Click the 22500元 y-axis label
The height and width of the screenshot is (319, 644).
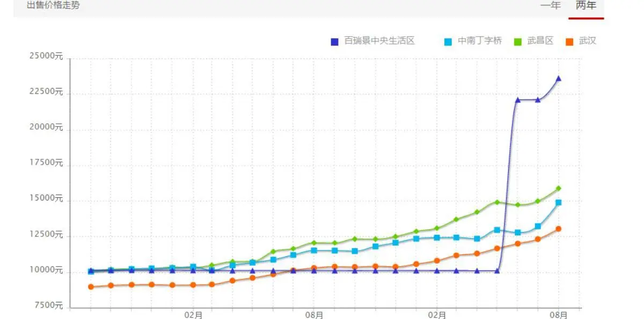[x=47, y=92]
